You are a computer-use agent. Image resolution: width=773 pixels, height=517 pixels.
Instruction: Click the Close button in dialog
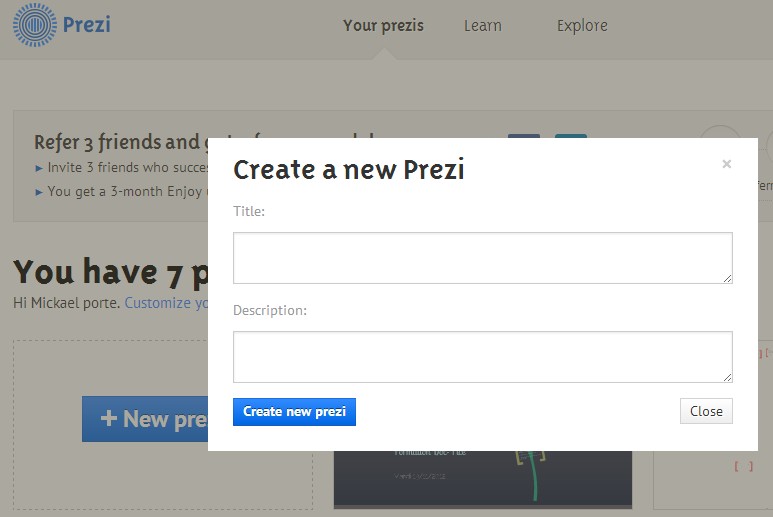[x=706, y=411]
